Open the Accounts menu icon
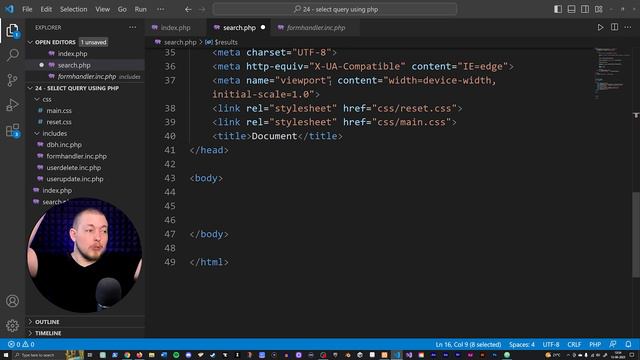Viewport: 640px width, 360px height. pyautogui.click(x=12, y=301)
